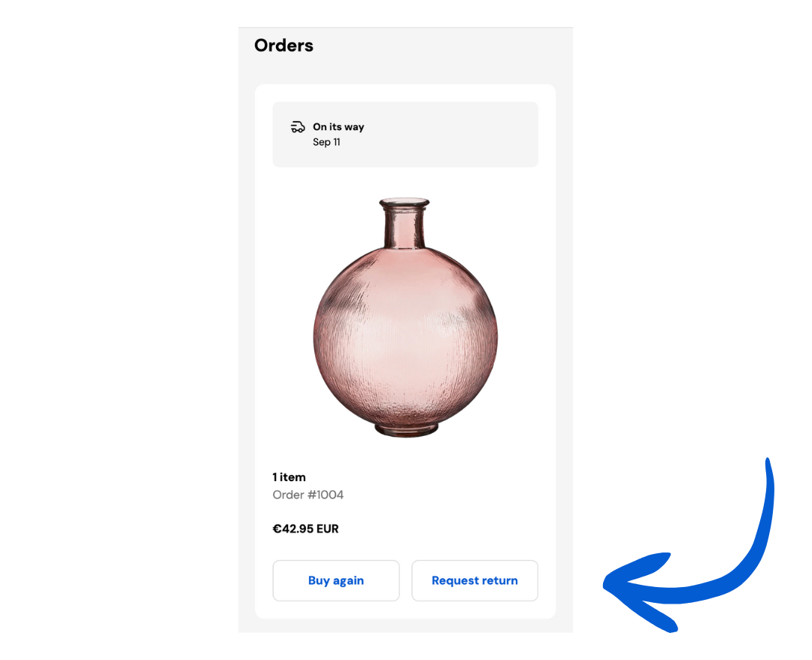Open the pink glass vase image
The width and height of the screenshot is (812, 660).
tap(405, 317)
